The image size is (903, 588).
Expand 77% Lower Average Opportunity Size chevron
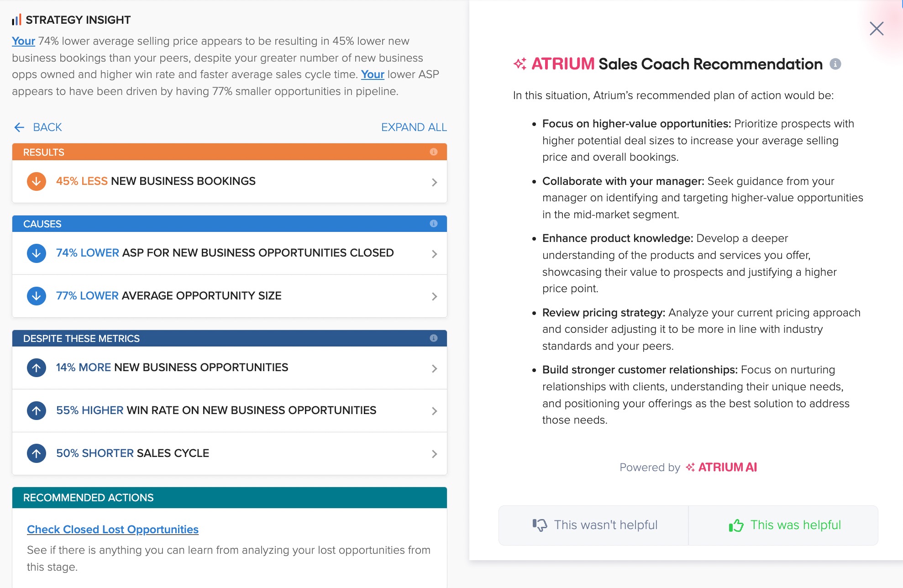click(x=434, y=297)
